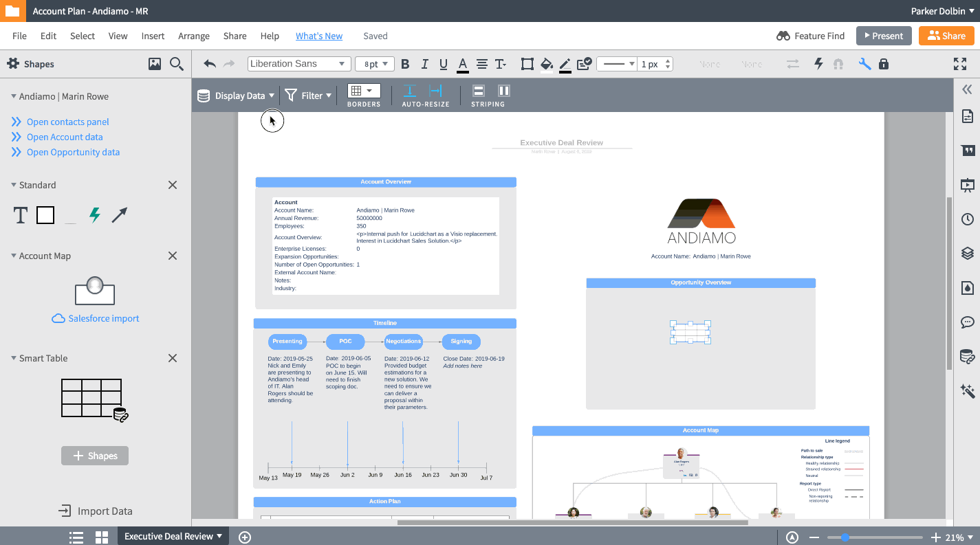Click the lock icon on the toolbar
This screenshot has width=980, height=545.
point(884,63)
